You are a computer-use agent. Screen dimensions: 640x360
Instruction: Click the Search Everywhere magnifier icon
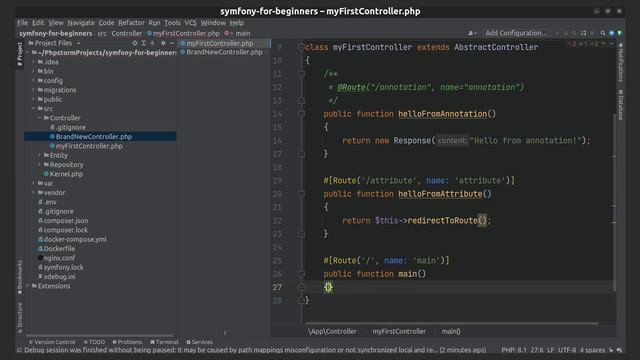[x=602, y=33]
